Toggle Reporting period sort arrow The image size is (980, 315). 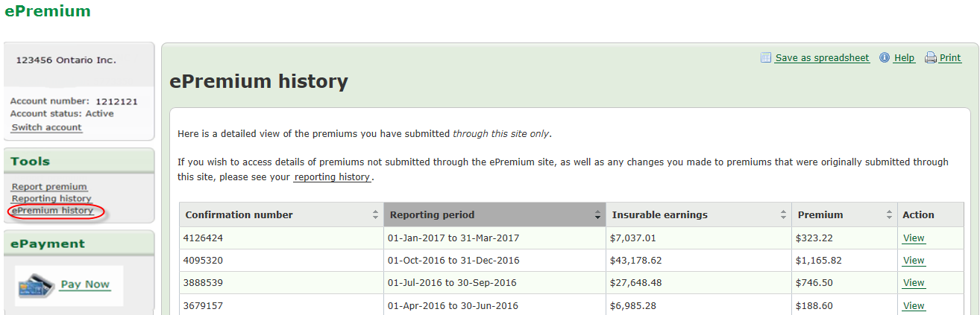(597, 215)
